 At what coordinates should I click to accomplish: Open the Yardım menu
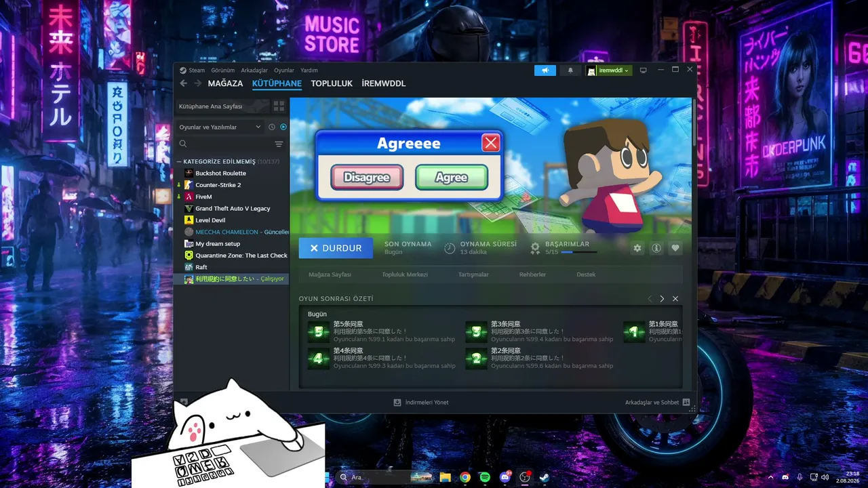(x=309, y=70)
